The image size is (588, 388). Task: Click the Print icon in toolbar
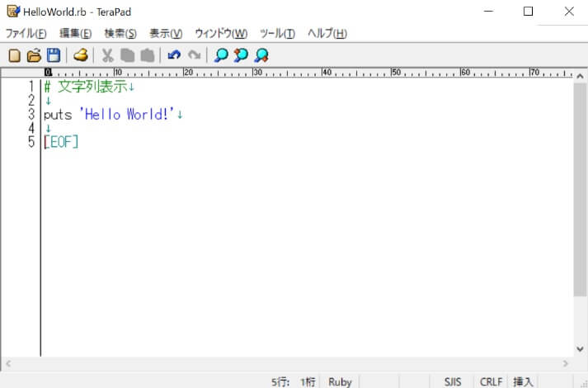(80, 56)
